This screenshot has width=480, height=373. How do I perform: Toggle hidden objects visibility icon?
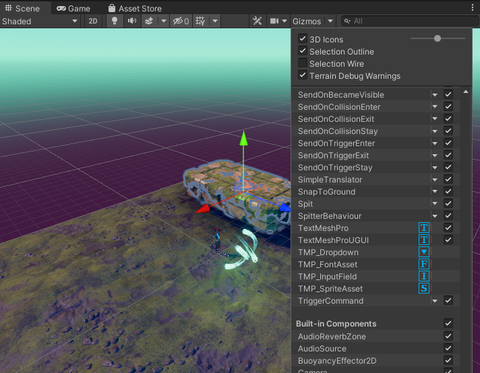point(181,21)
